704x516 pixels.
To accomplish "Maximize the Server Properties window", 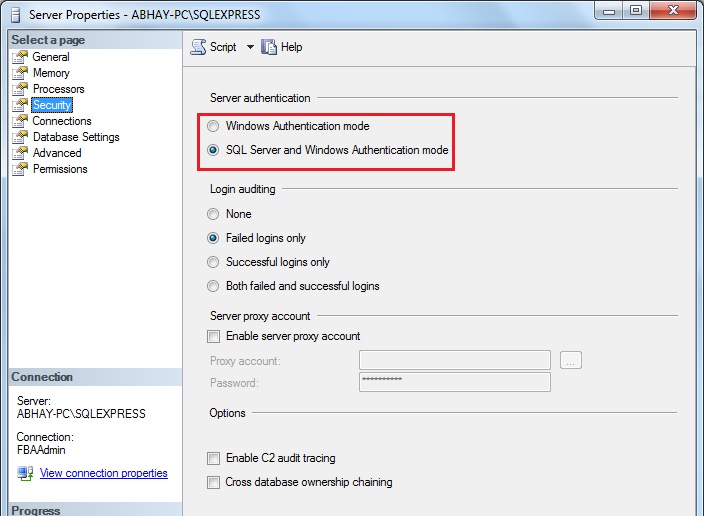I will tap(636, 11).
